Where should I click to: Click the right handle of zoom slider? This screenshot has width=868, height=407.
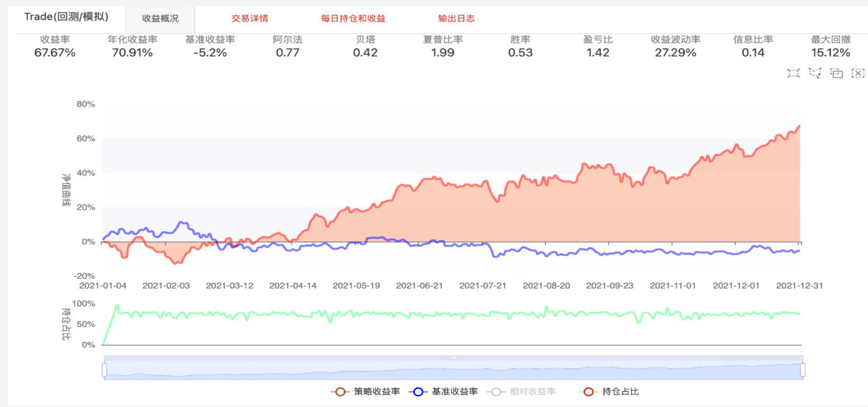[x=803, y=369]
